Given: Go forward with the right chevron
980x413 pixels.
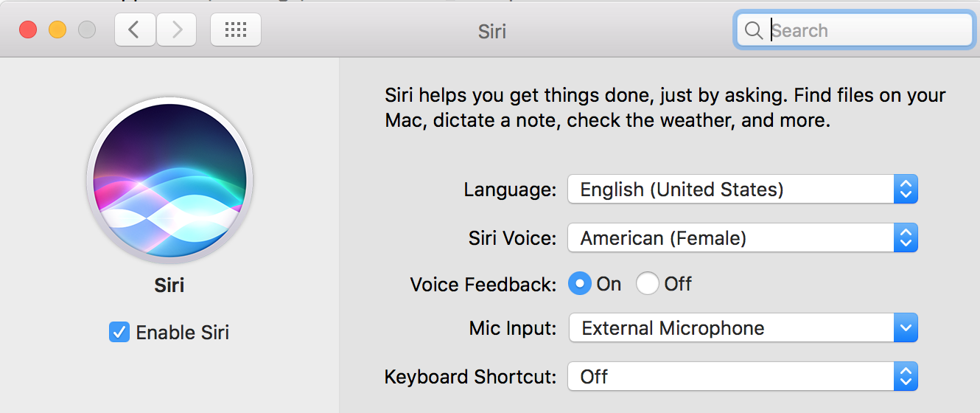Looking at the screenshot, I should point(176,30).
